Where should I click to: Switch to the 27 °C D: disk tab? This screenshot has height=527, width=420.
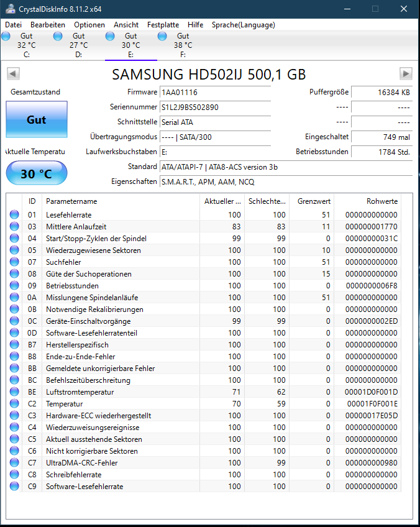tap(79, 45)
